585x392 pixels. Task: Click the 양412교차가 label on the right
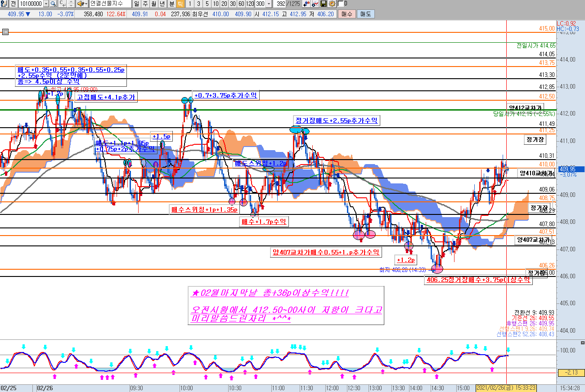[525, 107]
